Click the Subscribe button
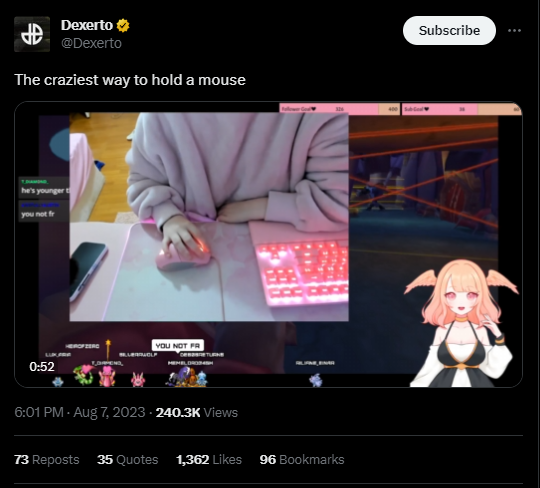 pyautogui.click(x=449, y=30)
